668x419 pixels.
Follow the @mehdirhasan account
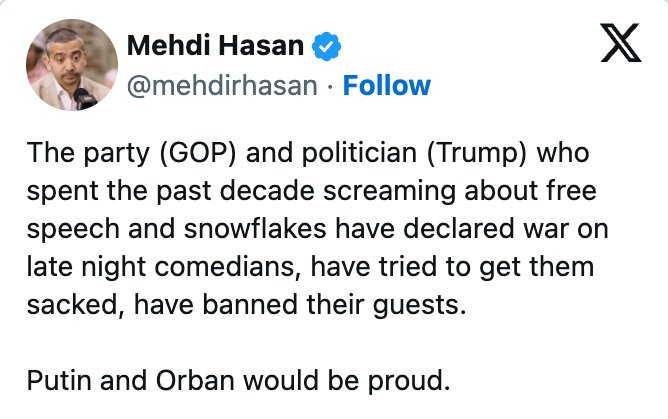pyautogui.click(x=387, y=85)
